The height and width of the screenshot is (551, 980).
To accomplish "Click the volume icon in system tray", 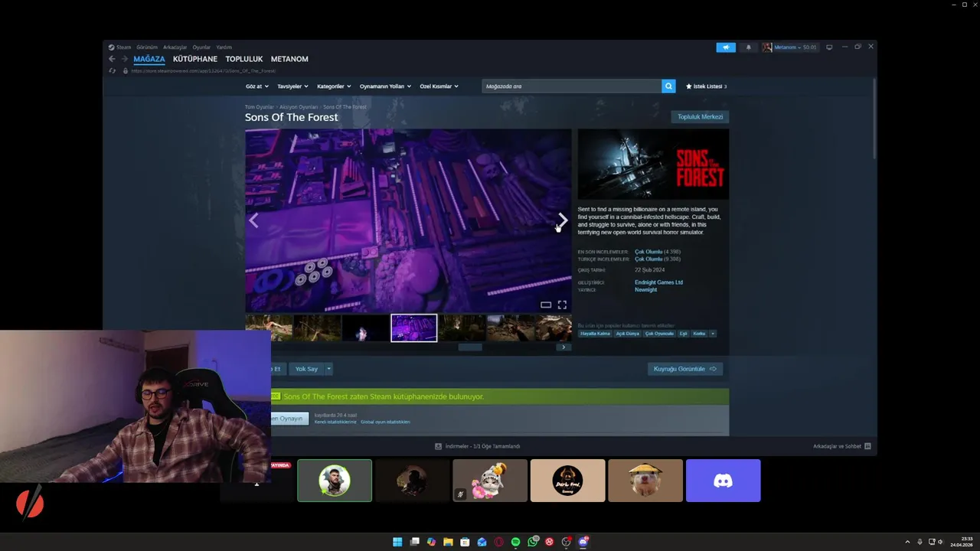I will coord(941,542).
